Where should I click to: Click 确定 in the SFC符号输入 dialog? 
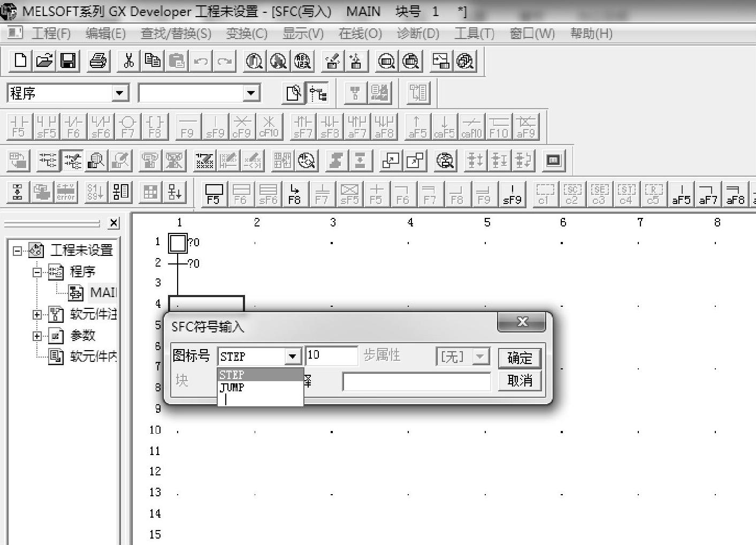[520, 358]
